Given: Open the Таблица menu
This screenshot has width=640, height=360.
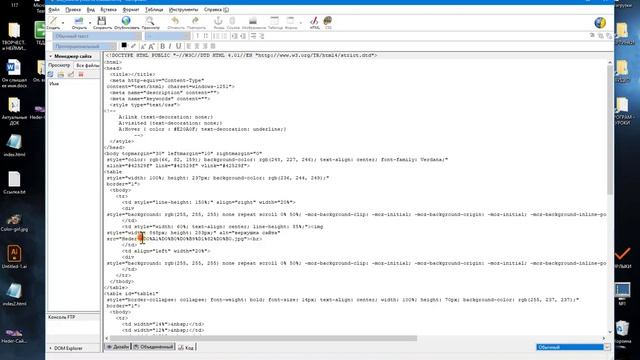Looking at the screenshot, I should pyautogui.click(x=154, y=9).
